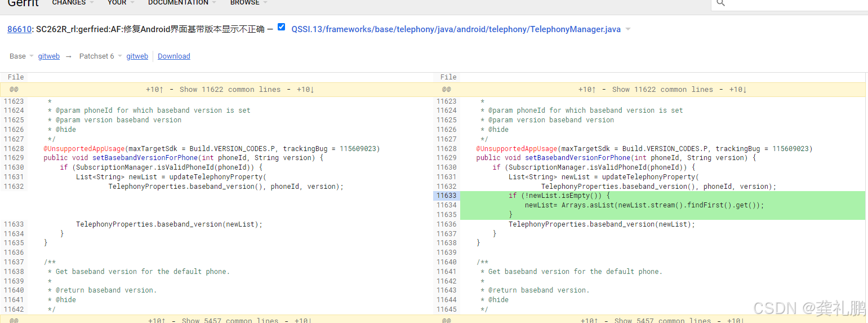The image size is (868, 323).
Task: Open the Patchset 6 dropdown
Action: tap(101, 56)
